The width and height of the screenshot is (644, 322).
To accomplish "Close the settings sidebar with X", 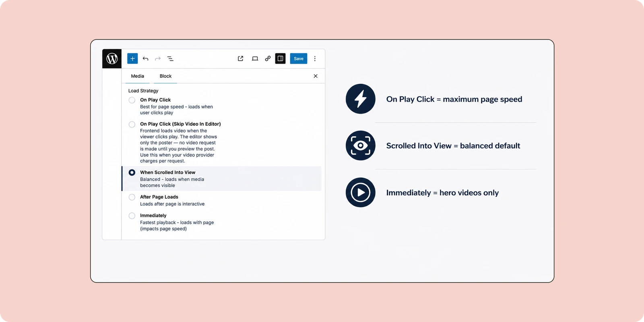I will pyautogui.click(x=316, y=76).
